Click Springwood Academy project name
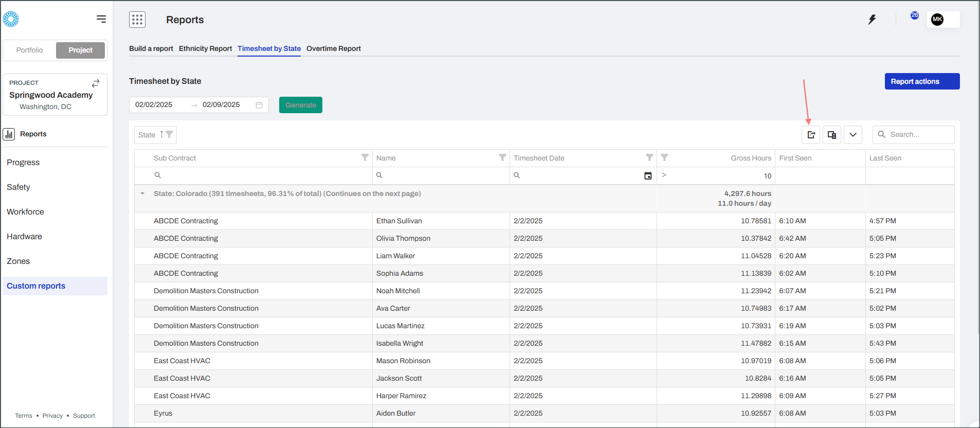980x428 pixels. (x=51, y=95)
